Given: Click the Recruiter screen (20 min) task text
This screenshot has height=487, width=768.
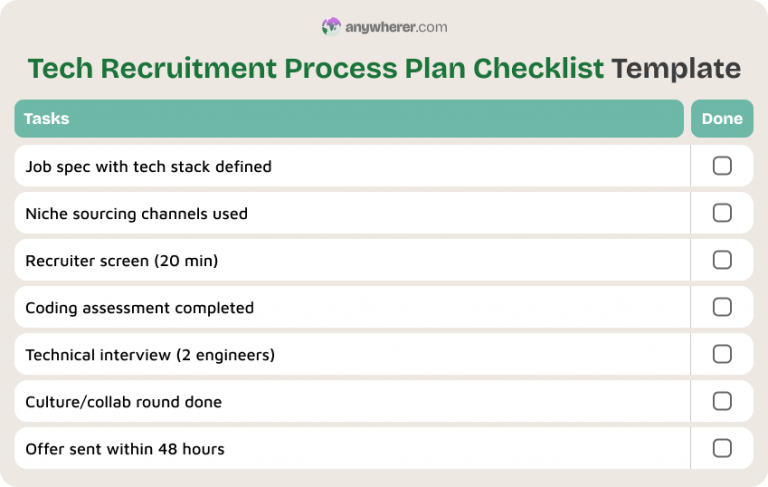Looking at the screenshot, I should [121, 261].
